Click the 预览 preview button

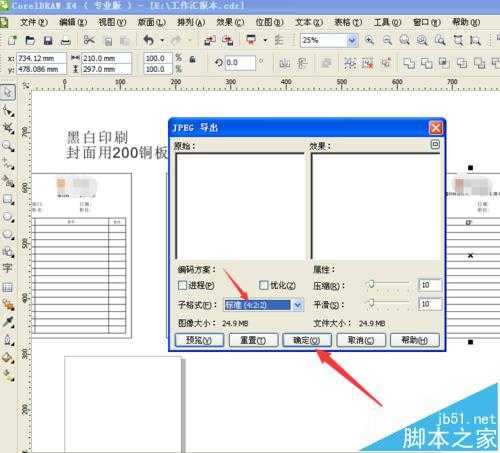(199, 340)
